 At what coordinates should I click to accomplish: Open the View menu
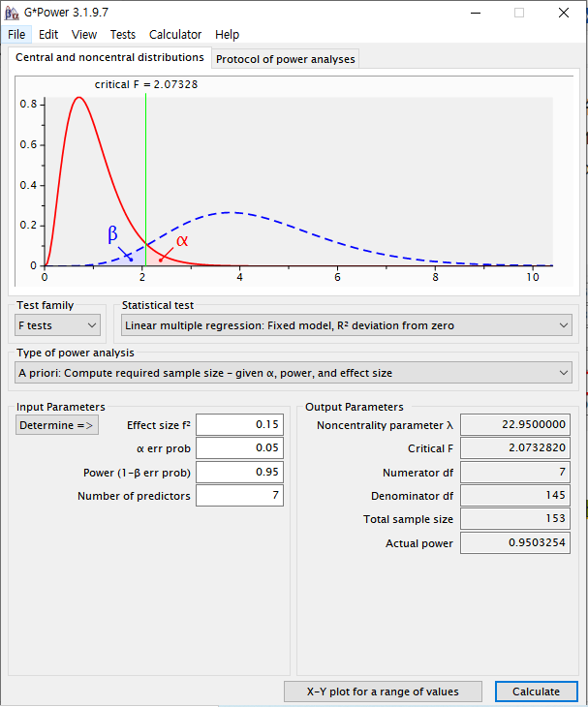click(x=84, y=34)
